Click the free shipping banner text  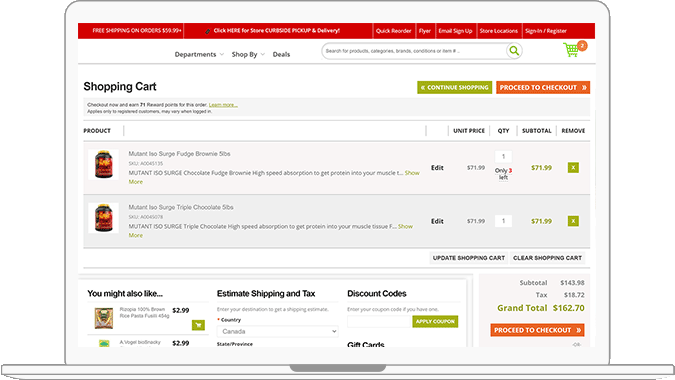(136, 31)
